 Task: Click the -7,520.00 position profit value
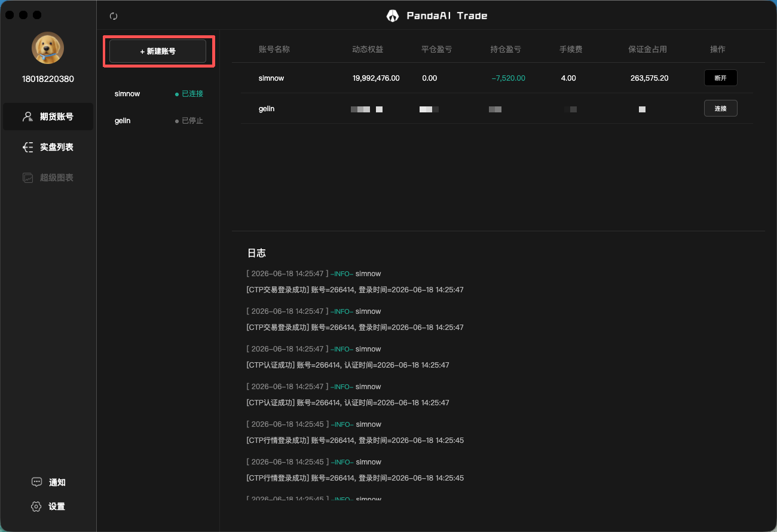tap(508, 78)
